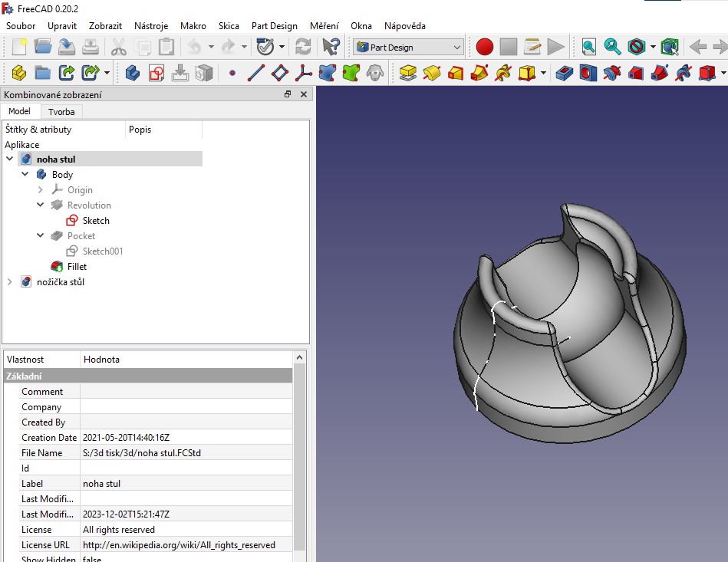Image resolution: width=728 pixels, height=562 pixels.
Task: Click Fit all zoom icon
Action: pyautogui.click(x=588, y=47)
